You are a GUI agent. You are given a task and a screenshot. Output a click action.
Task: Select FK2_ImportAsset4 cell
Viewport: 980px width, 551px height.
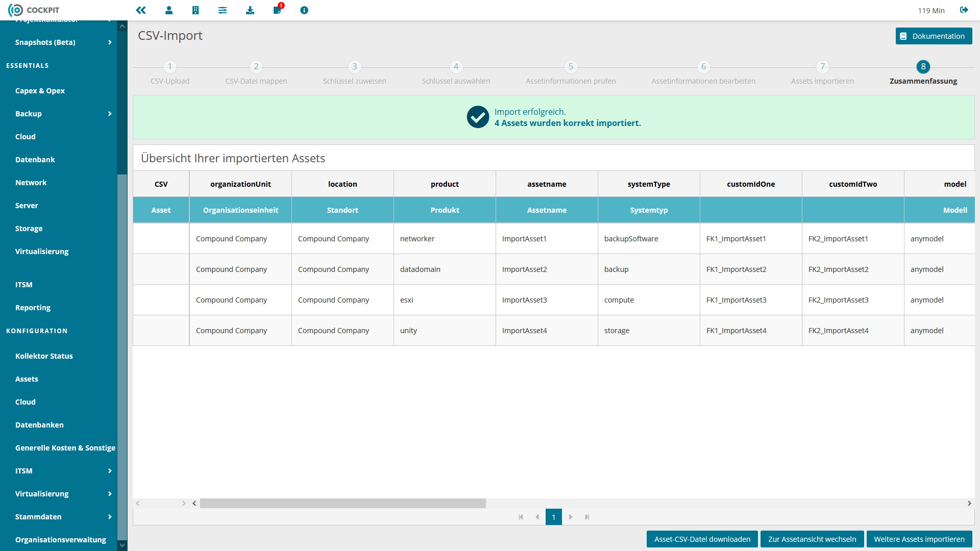point(853,331)
